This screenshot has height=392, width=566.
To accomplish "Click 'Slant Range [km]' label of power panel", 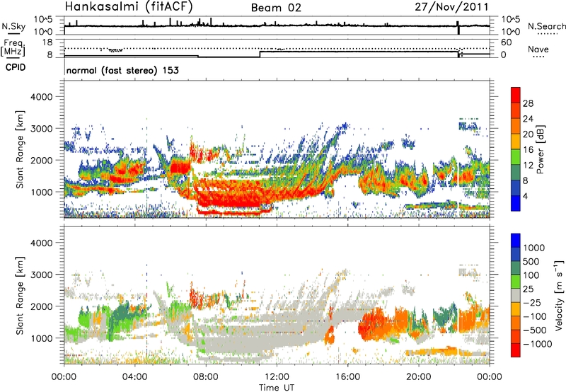I will tap(20, 149).
